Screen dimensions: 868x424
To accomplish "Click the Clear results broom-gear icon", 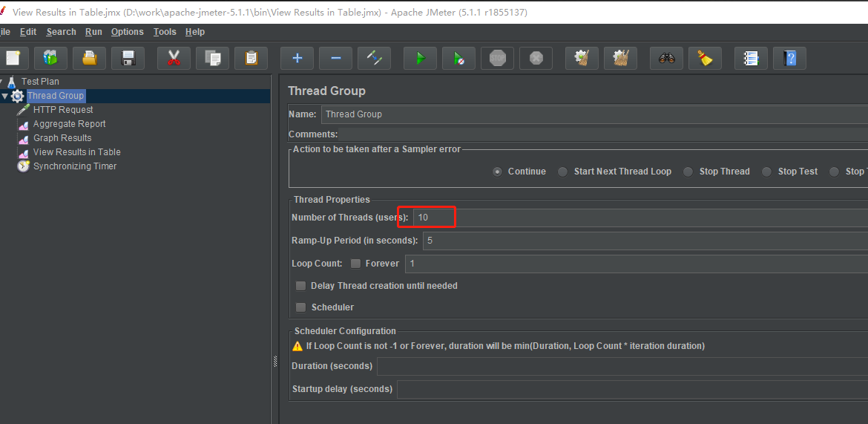I will pos(582,58).
